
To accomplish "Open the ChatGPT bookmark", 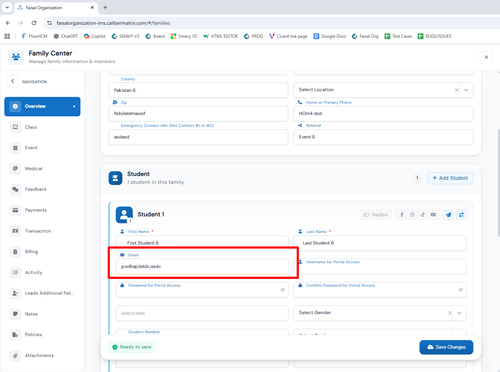I will (66, 36).
